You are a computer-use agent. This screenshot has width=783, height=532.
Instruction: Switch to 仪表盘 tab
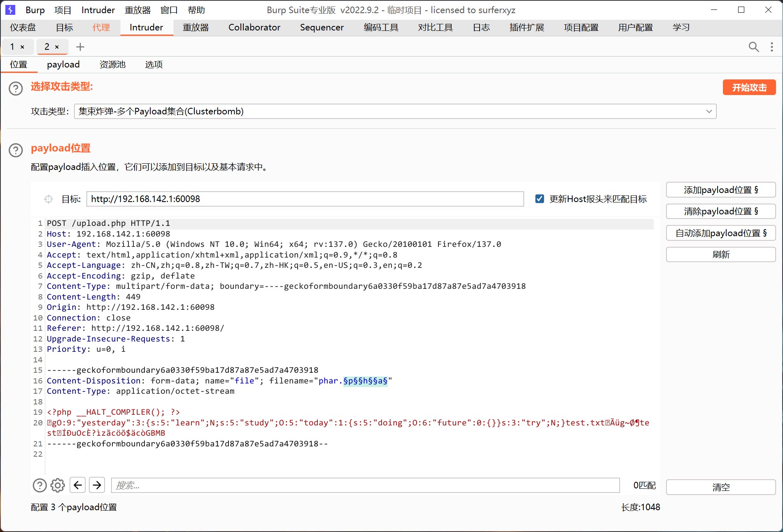click(x=23, y=28)
